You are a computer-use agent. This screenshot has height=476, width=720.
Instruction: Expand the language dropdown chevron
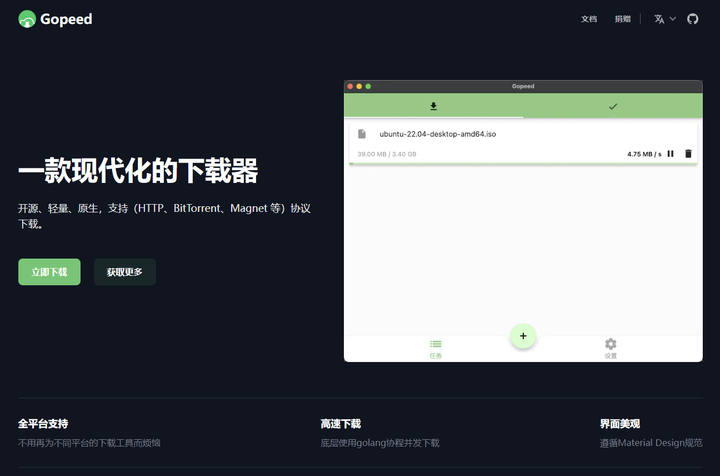[673, 19]
